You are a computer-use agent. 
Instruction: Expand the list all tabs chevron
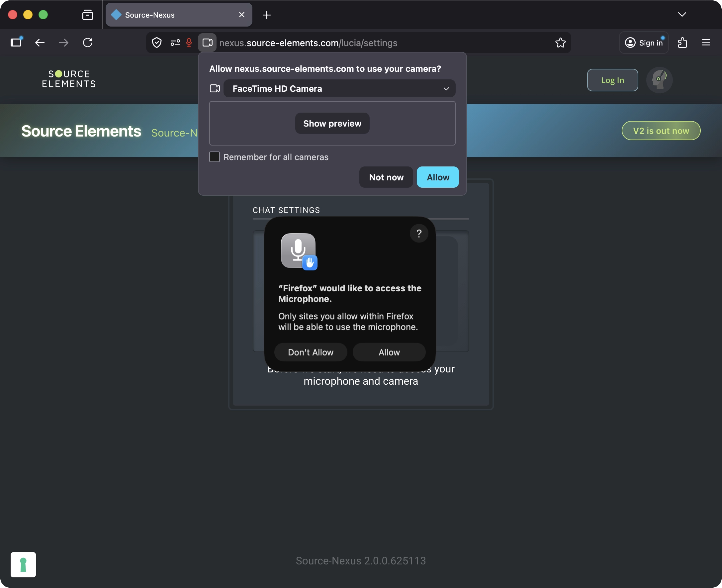tap(682, 15)
